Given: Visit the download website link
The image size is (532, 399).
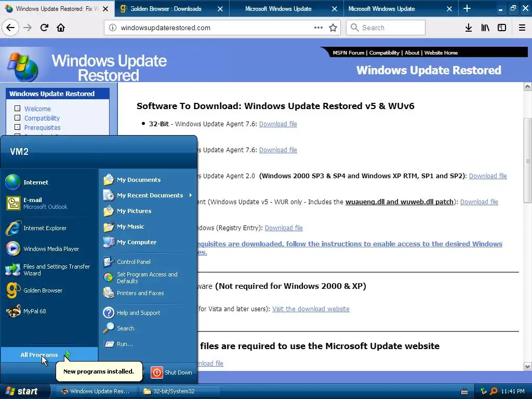Looking at the screenshot, I should click(x=311, y=309).
